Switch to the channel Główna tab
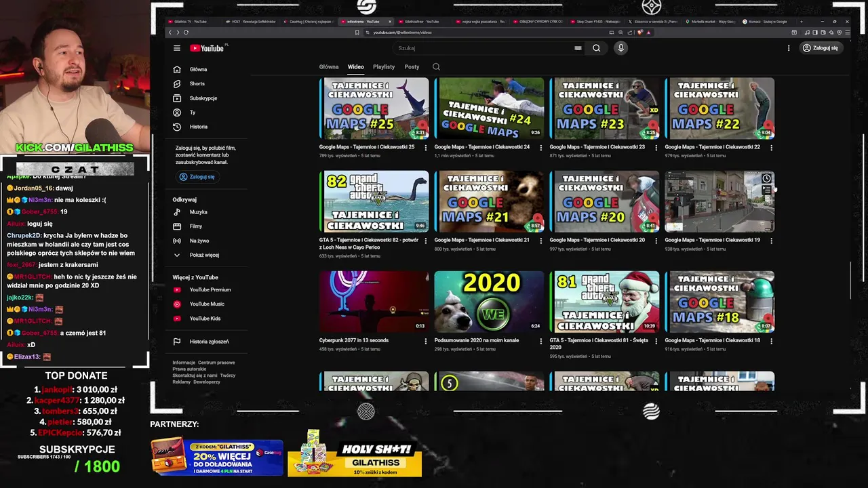This screenshot has width=868, height=488. (329, 66)
